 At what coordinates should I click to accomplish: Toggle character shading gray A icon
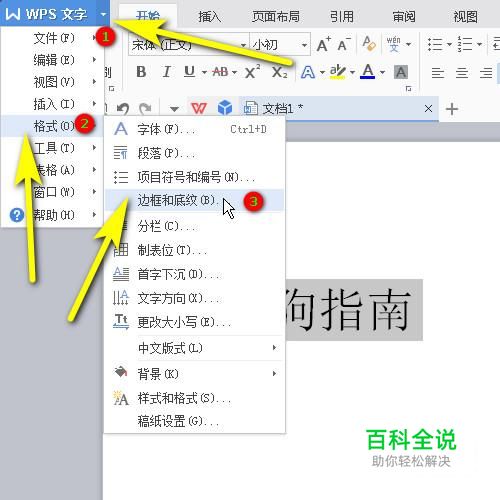(x=401, y=72)
